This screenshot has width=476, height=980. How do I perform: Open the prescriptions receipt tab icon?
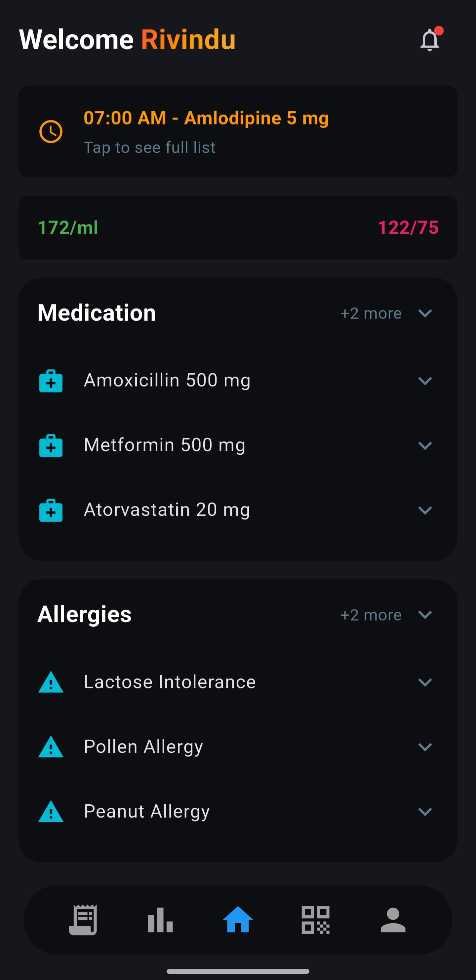pyautogui.click(x=83, y=920)
